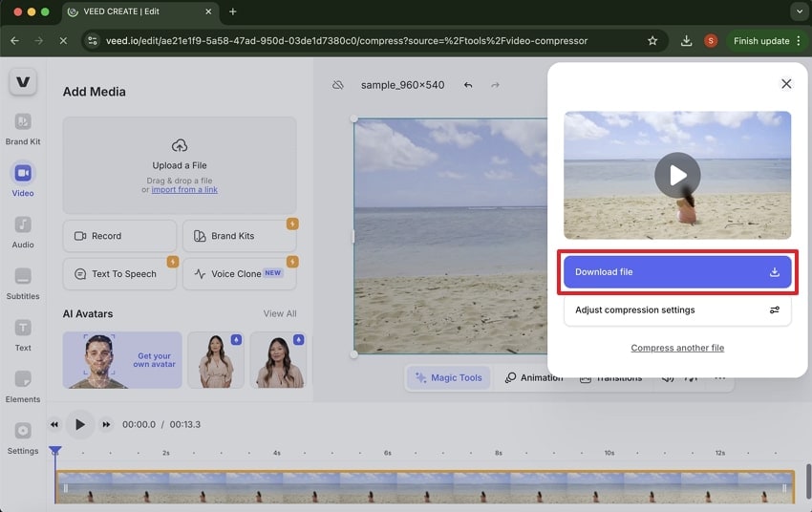Open the tab search dropdown
Screen dimensions: 812x512
(799, 11)
